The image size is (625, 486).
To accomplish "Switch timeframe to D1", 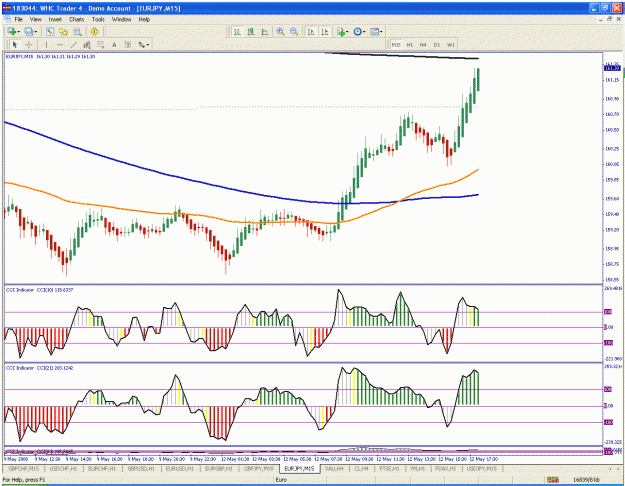I will (x=436, y=45).
